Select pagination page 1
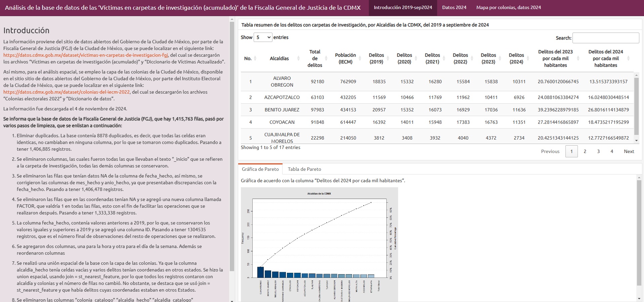The image size is (644, 302). pos(571,151)
